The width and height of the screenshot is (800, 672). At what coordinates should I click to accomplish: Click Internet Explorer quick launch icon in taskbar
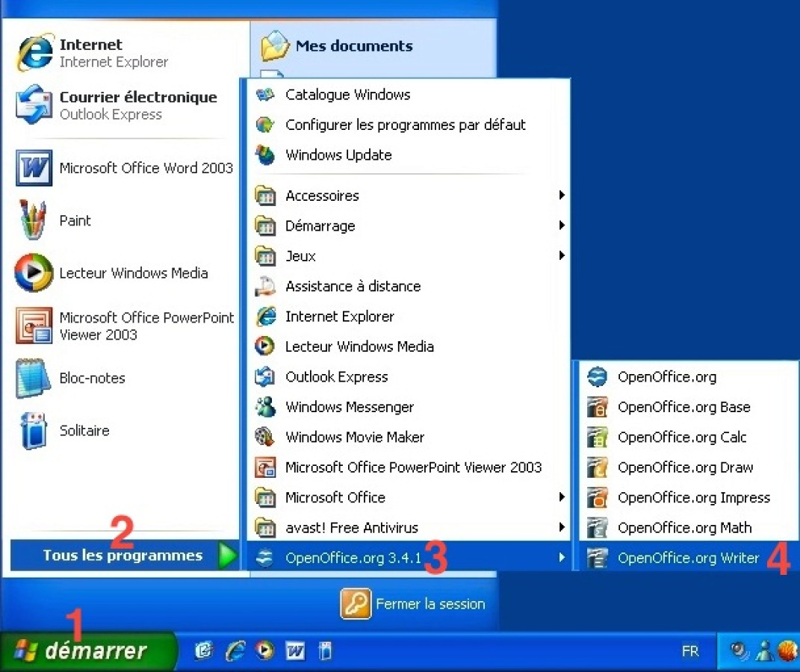coord(235,650)
